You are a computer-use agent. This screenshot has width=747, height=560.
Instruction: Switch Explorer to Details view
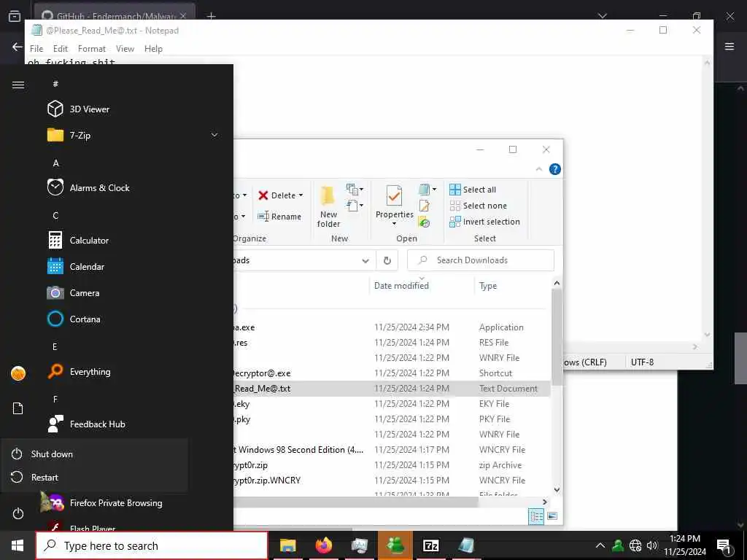coord(536,516)
